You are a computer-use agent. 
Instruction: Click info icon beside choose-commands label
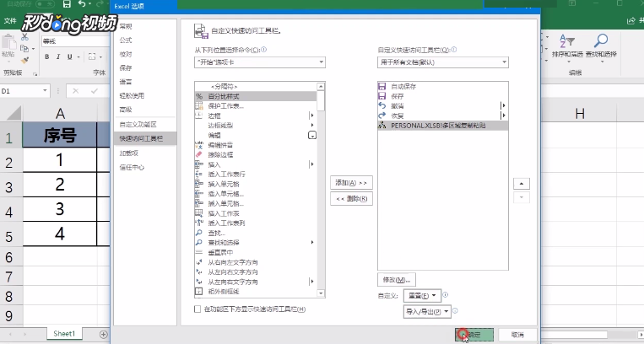264,50
